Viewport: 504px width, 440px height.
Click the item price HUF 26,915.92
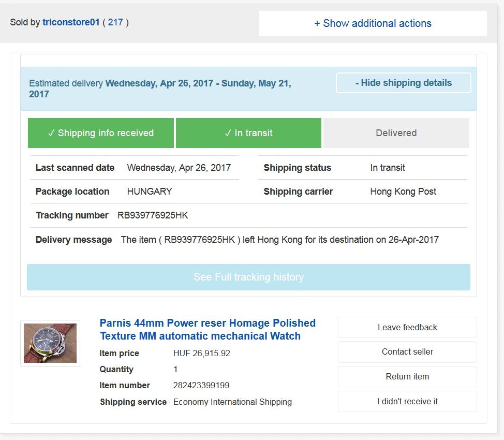click(x=201, y=354)
